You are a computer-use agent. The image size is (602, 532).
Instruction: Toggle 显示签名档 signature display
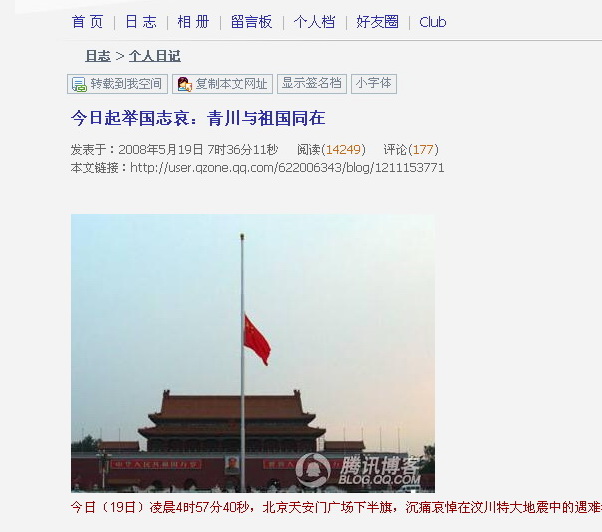pyautogui.click(x=312, y=84)
